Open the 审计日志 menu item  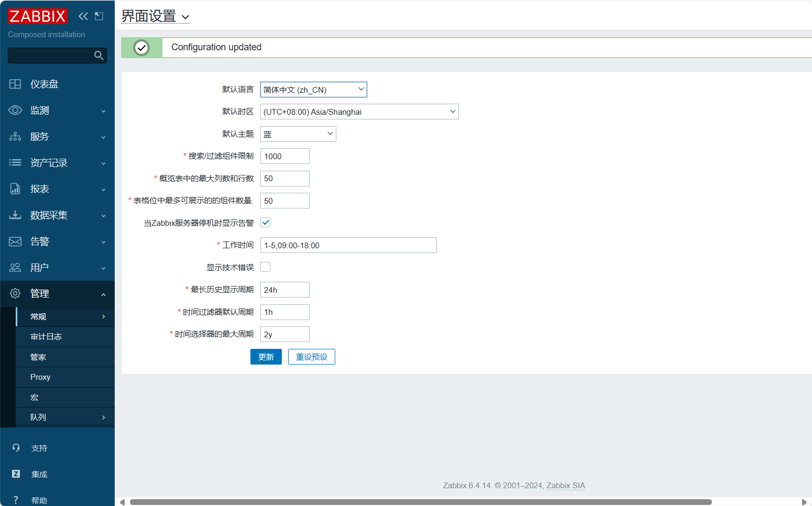pyautogui.click(x=46, y=337)
